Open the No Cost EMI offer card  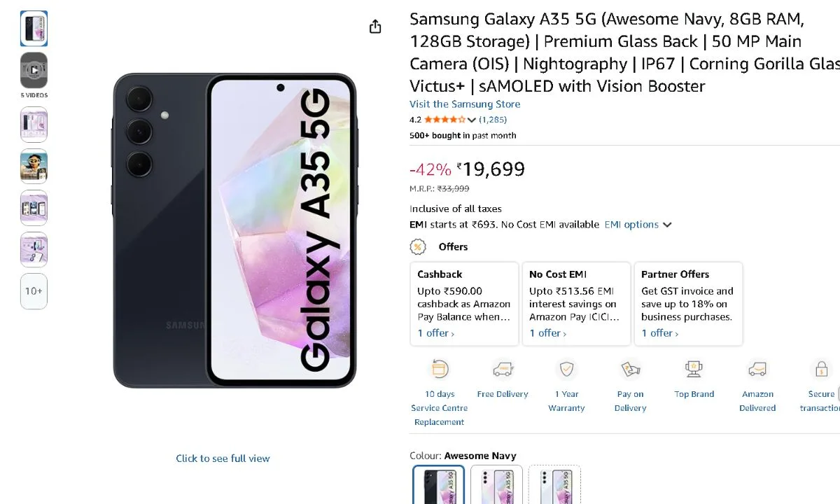click(575, 304)
